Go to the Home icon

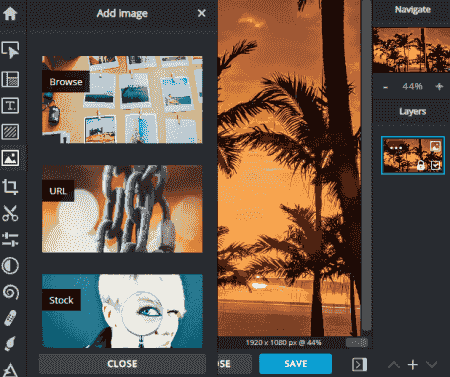[10, 14]
